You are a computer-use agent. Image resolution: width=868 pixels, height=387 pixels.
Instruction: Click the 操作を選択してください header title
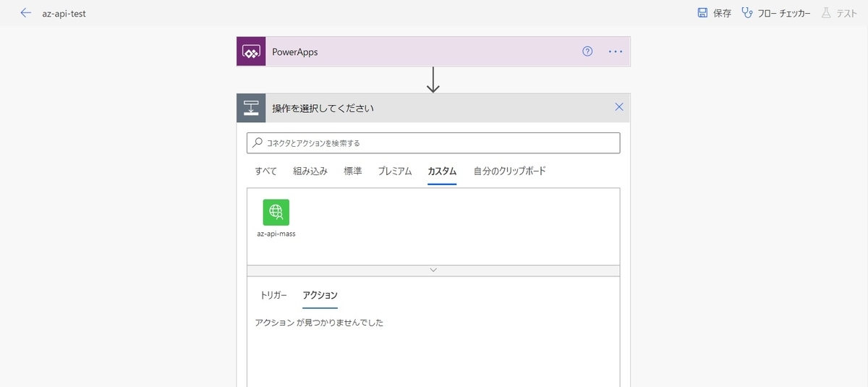(323, 109)
